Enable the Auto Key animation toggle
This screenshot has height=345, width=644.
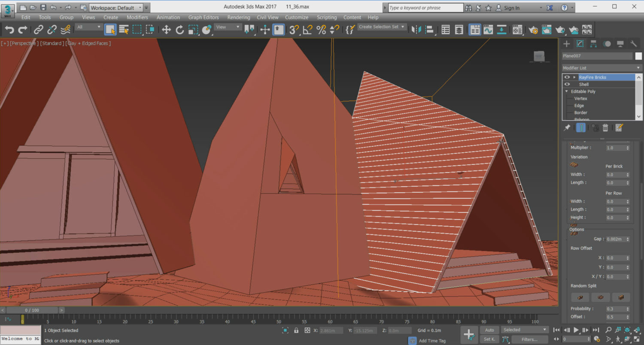tap(489, 330)
